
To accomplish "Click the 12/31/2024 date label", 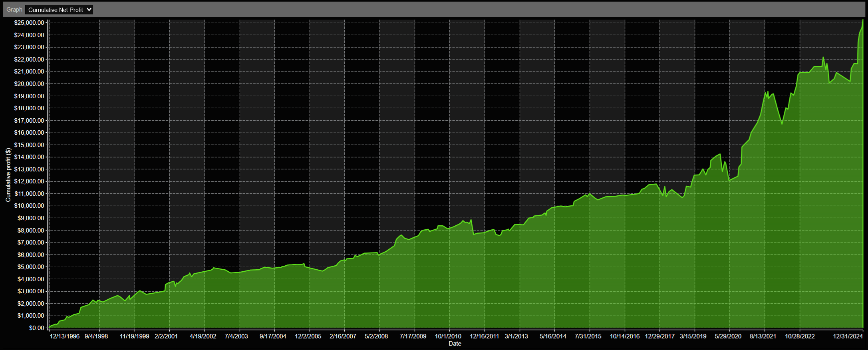I will [848, 336].
